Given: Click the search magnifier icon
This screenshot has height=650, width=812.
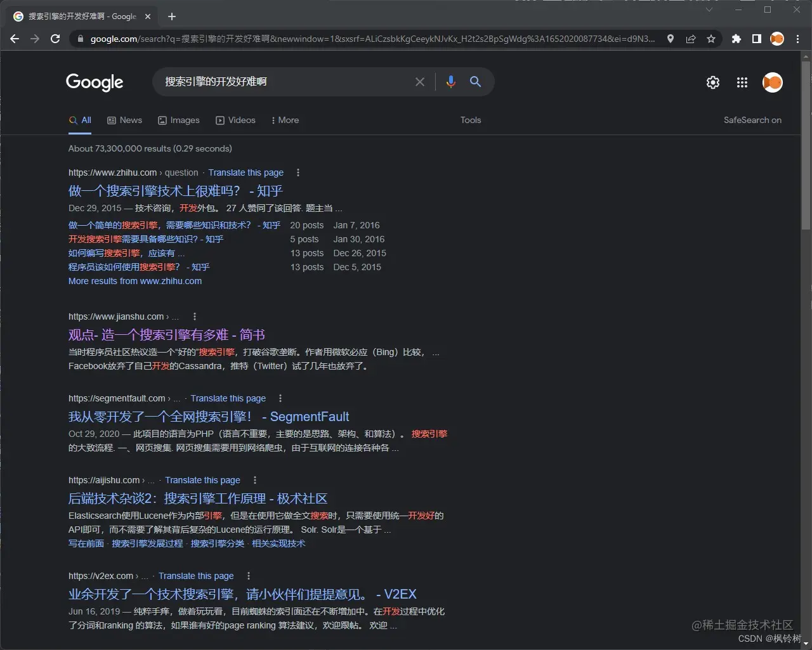Looking at the screenshot, I should click(x=475, y=82).
